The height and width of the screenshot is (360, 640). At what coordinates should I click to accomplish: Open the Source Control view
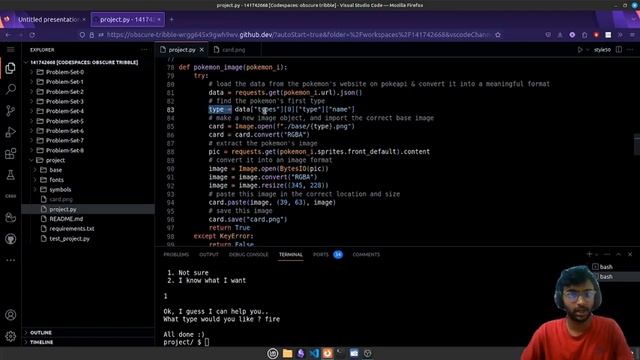pyautogui.click(x=11, y=111)
